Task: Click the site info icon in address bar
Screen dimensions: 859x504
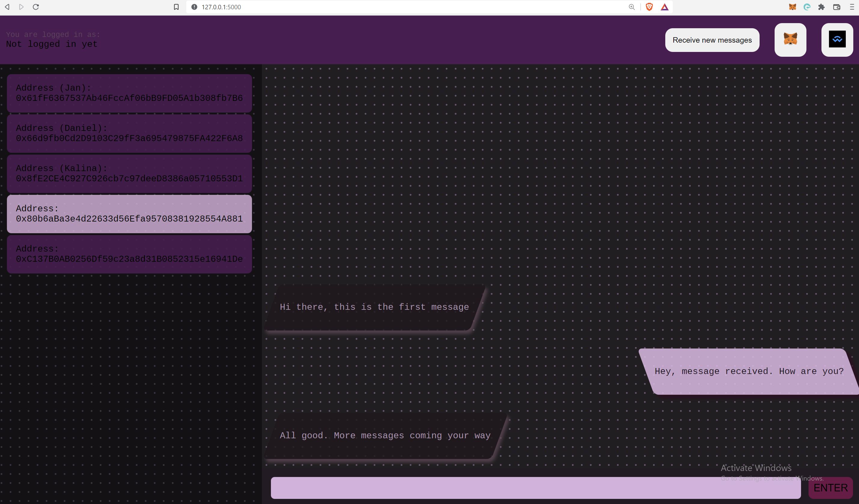Action: point(194,7)
